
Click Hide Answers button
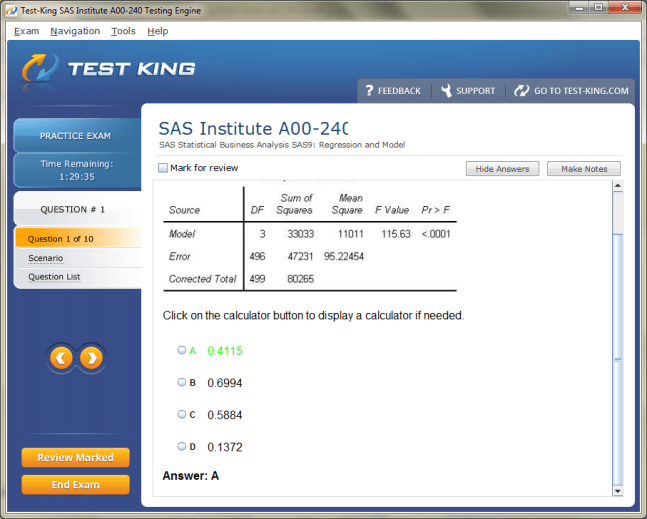pyautogui.click(x=502, y=169)
